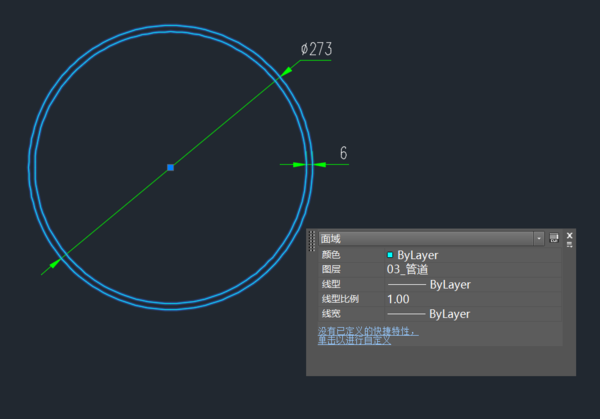Open the 线型 ByLayer linetype value
The width and height of the screenshot is (600, 419).
(428, 284)
